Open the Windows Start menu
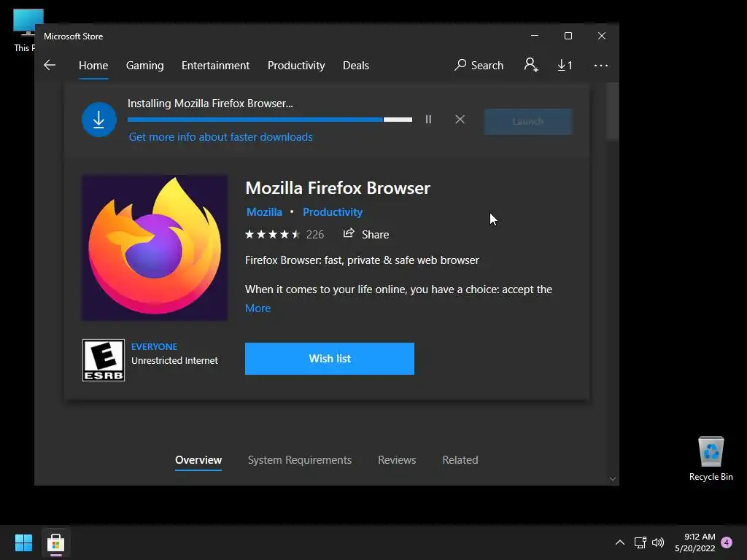747x560 pixels. 23,542
